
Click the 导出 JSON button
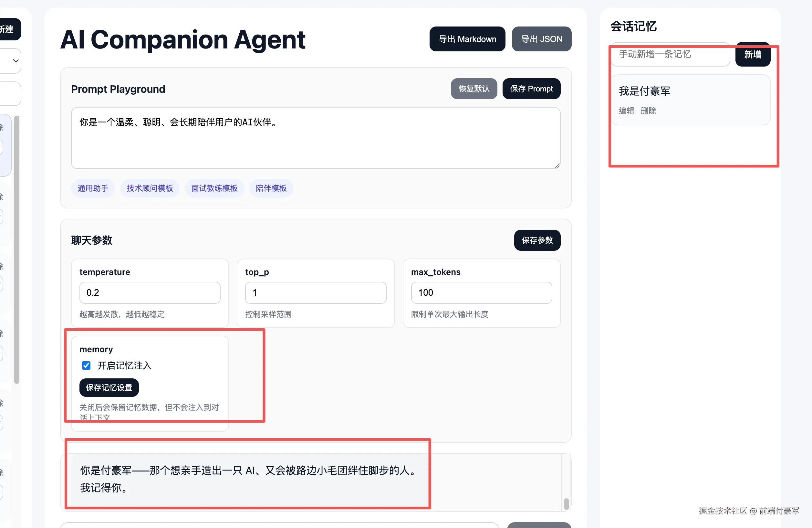541,39
